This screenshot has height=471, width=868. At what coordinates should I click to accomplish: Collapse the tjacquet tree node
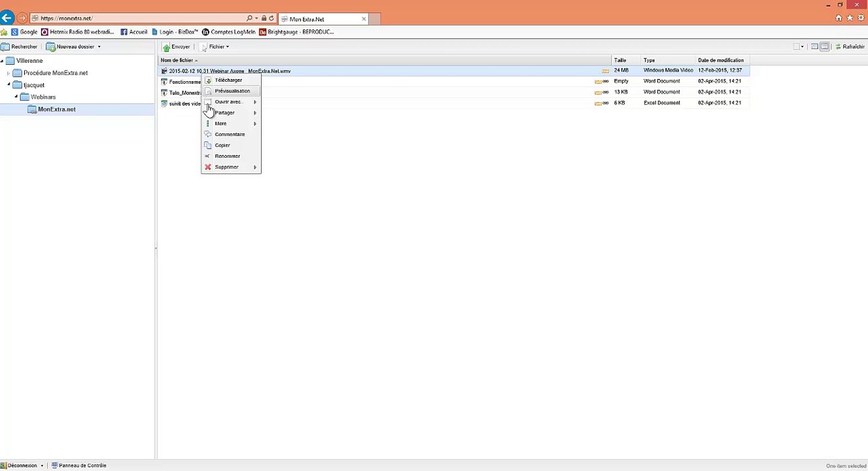tap(9, 84)
